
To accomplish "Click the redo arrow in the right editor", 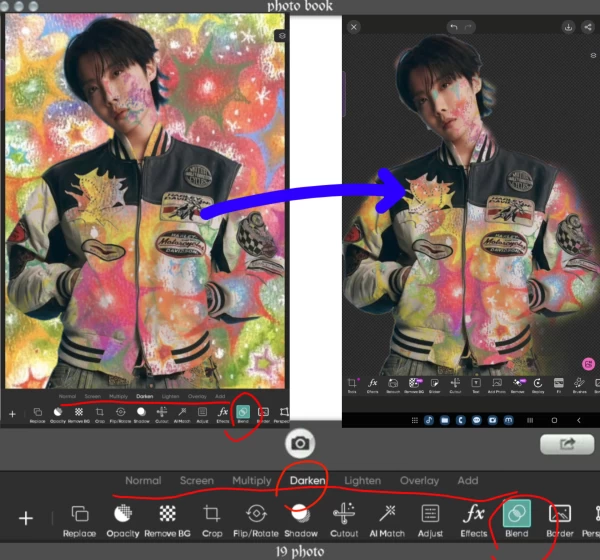I will (468, 27).
